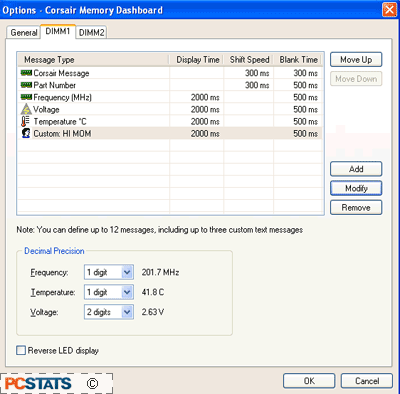Switch to the General tab
Image resolution: width=400 pixels, height=394 pixels.
pyautogui.click(x=24, y=33)
